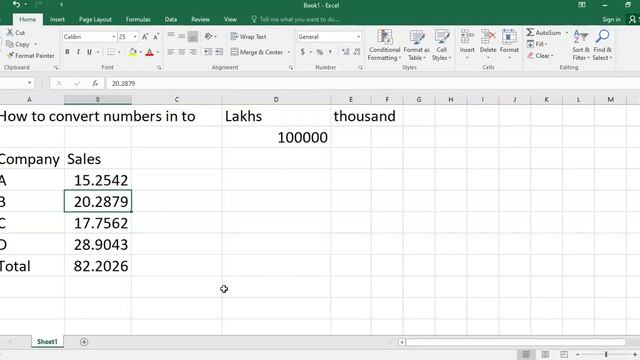Toggle Underline formatting
Screen dimensions: 640x360
coord(89,52)
